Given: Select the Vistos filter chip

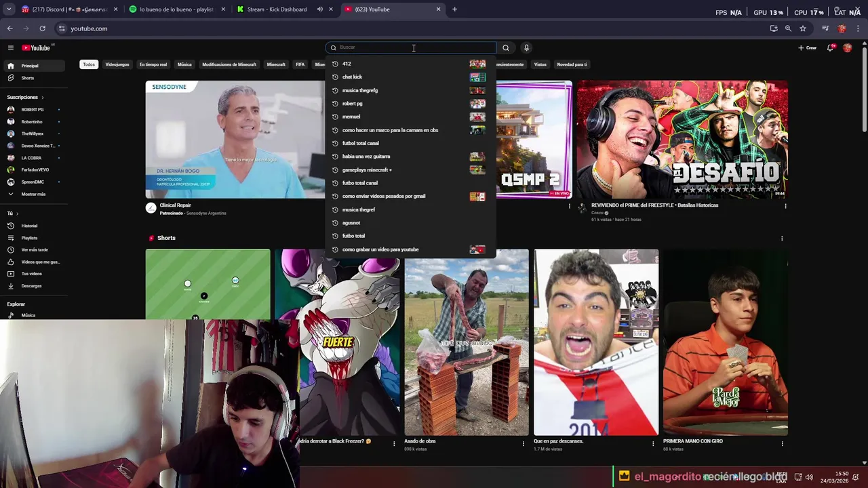Looking at the screenshot, I should [x=540, y=64].
